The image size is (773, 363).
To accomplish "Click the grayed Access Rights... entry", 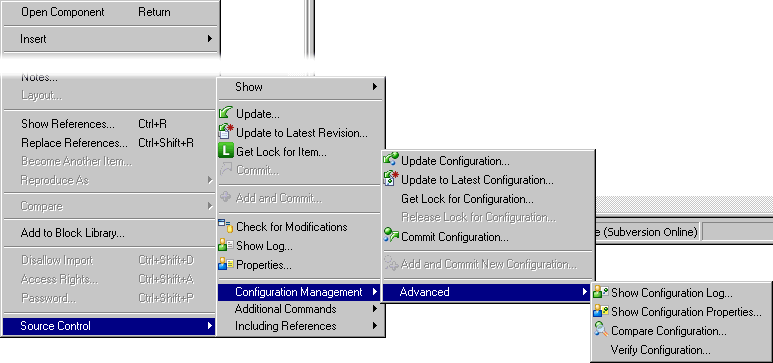I will pyautogui.click(x=110, y=279).
